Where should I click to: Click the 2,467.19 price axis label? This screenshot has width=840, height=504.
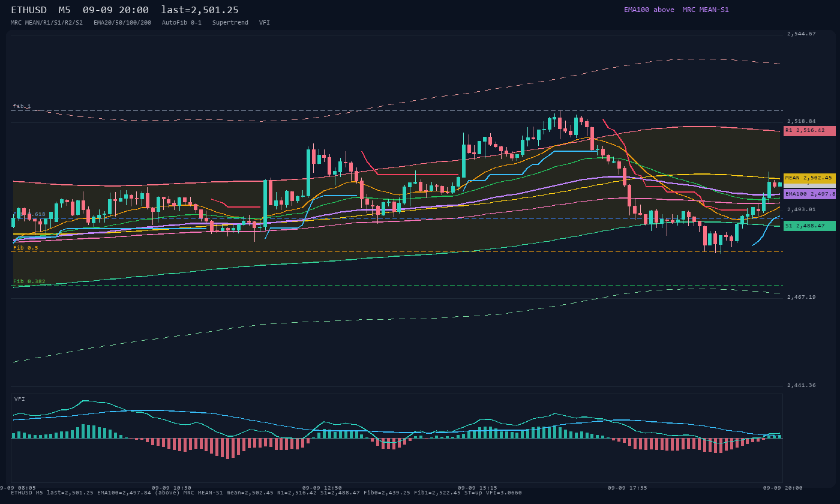point(802,298)
